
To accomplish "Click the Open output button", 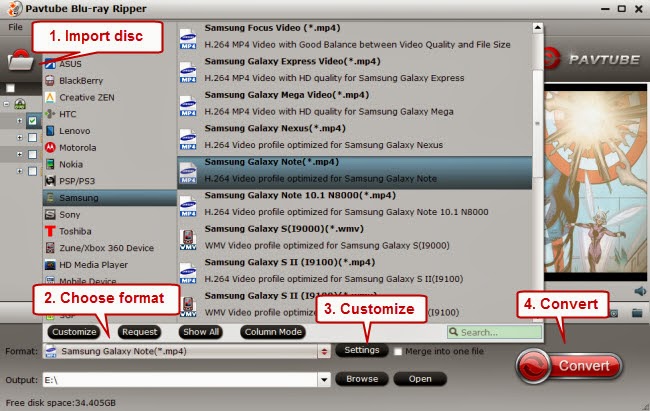I will click(x=420, y=379).
